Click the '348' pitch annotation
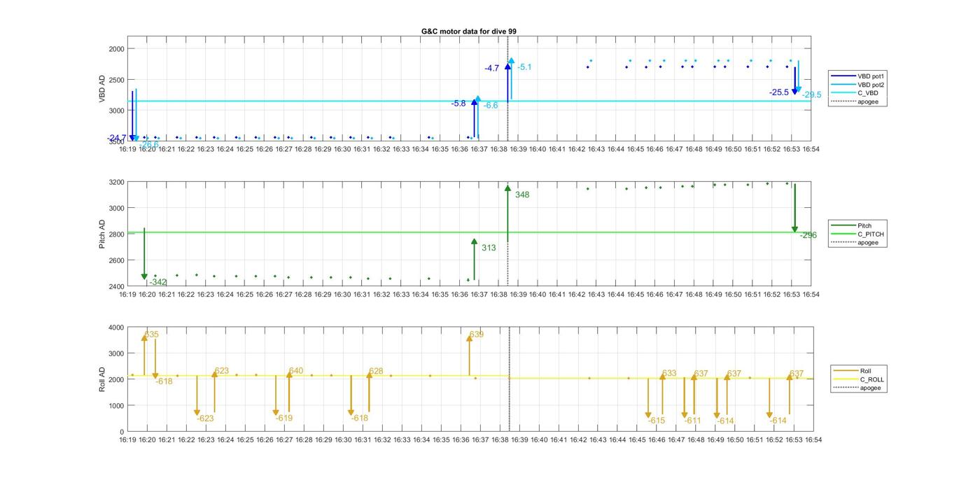This screenshot has height=485, width=980. click(x=522, y=195)
